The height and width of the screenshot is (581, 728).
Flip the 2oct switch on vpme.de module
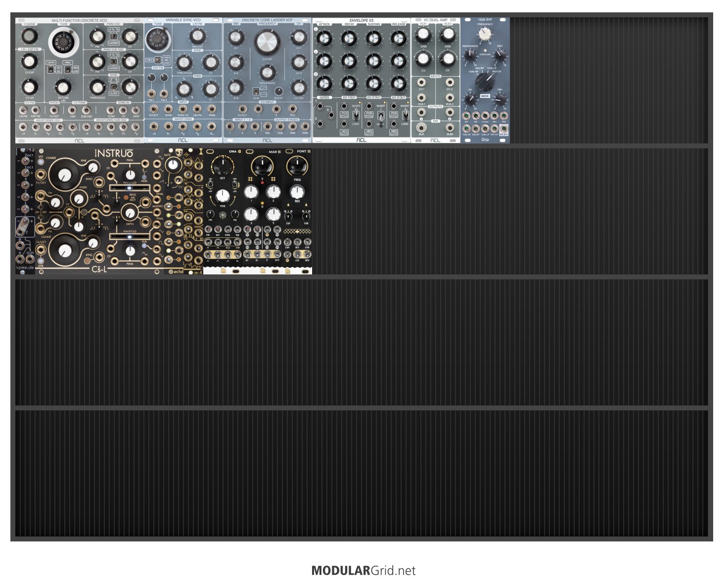[x=25, y=161]
